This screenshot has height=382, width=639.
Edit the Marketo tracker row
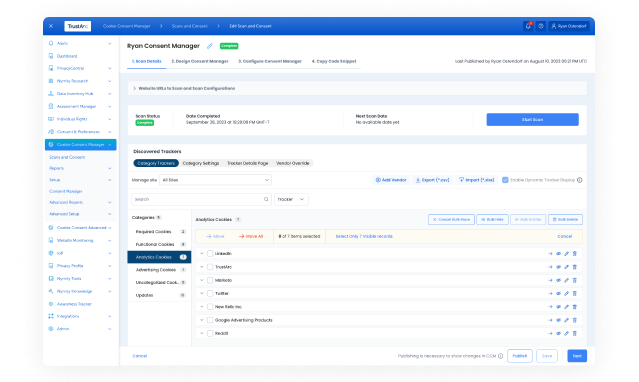click(566, 280)
